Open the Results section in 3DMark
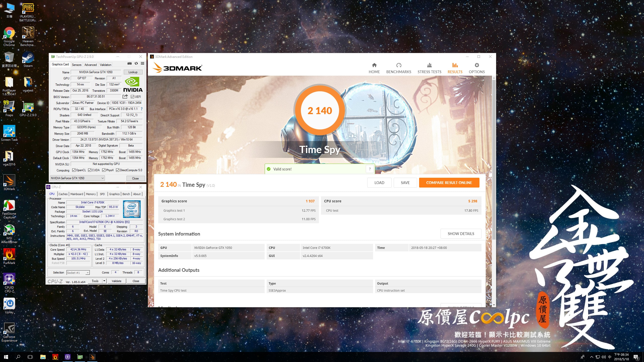 [455, 68]
